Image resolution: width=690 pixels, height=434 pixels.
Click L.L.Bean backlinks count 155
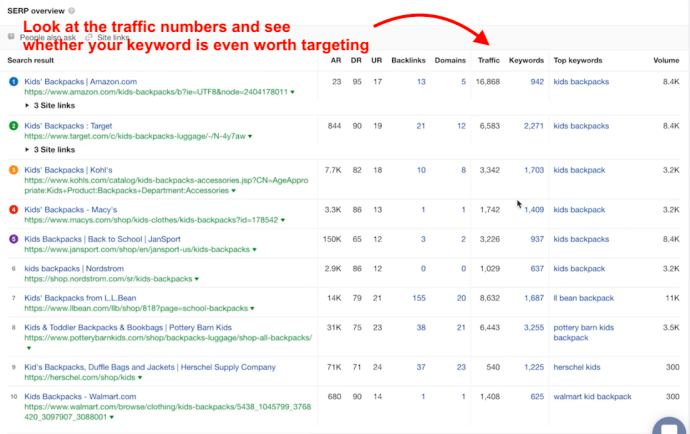pos(419,298)
